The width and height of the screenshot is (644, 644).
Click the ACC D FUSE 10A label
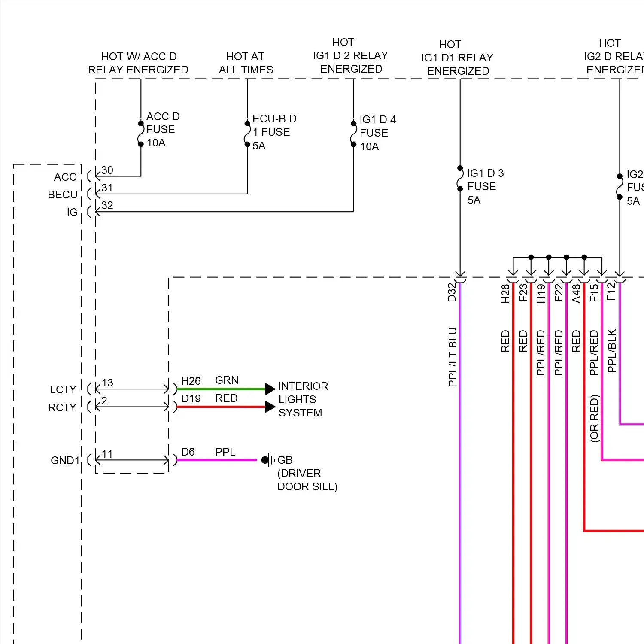pos(163,130)
